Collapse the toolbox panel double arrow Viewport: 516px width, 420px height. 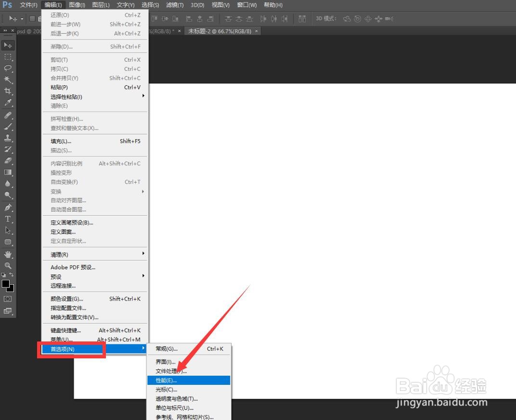[5, 30]
